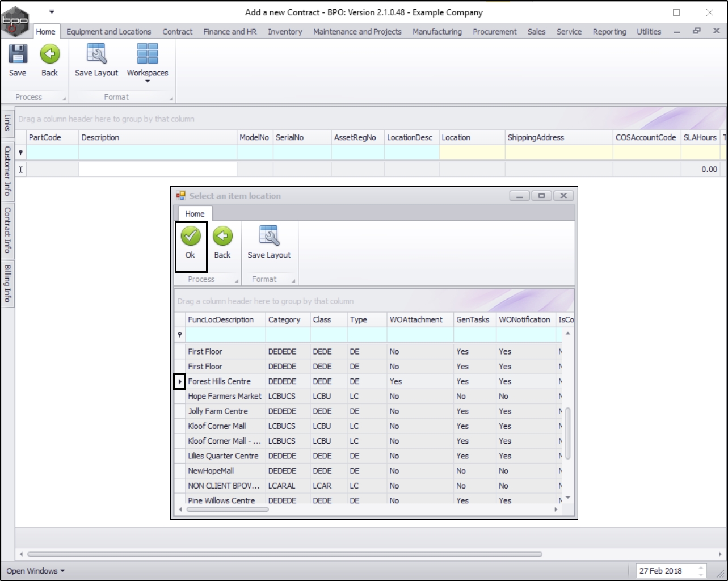Expand the Contract Info side panel
728x581 pixels.
point(7,230)
